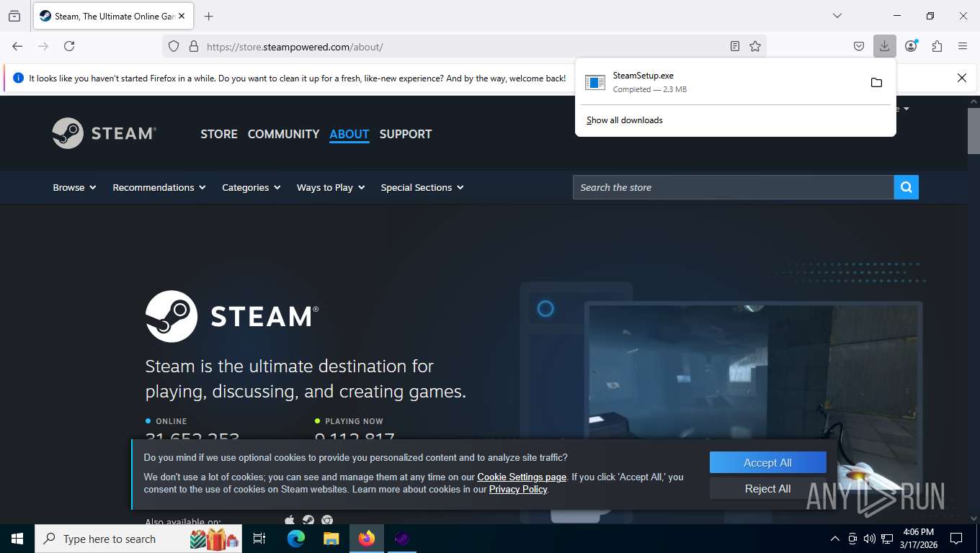Expand the Categories dropdown

(x=251, y=187)
